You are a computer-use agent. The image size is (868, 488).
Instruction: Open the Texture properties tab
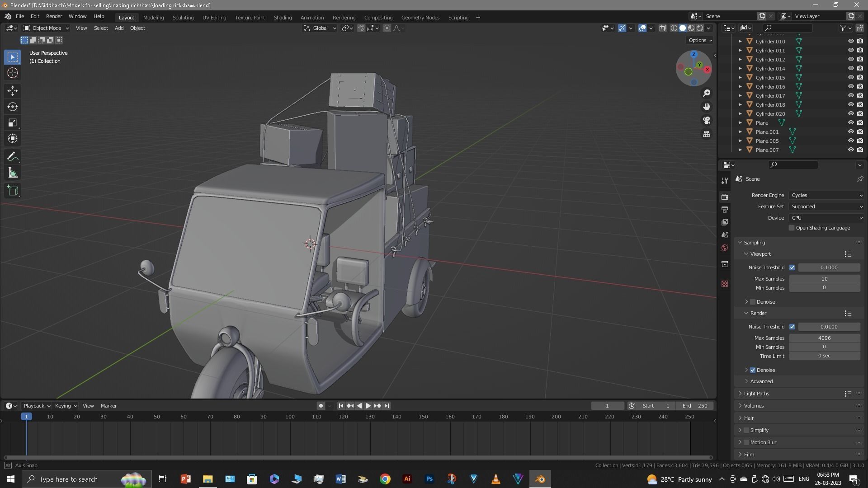click(x=725, y=284)
